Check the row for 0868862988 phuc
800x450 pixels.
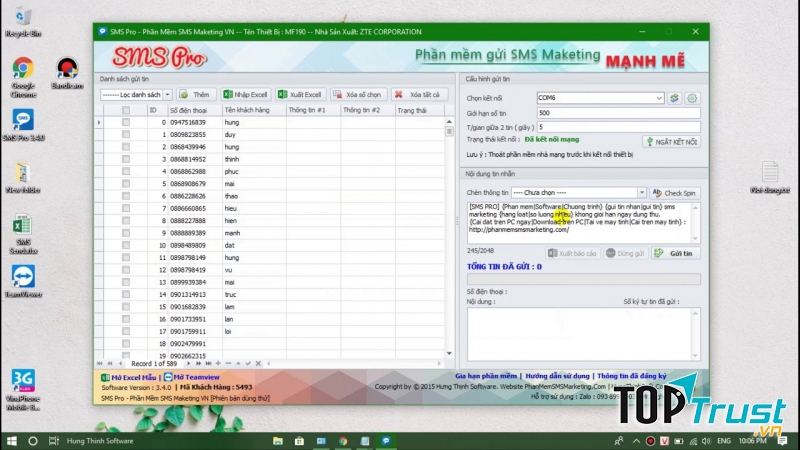point(126,171)
